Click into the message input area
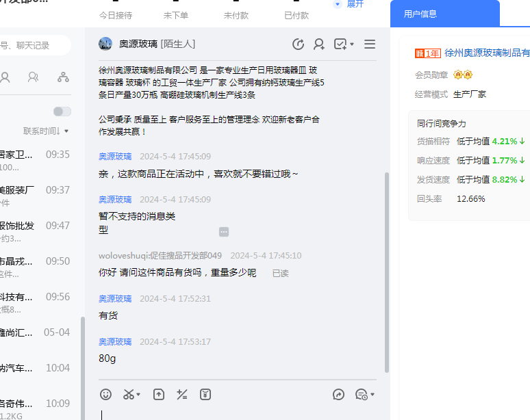Screen dimensions: 530x420 click(233, 413)
